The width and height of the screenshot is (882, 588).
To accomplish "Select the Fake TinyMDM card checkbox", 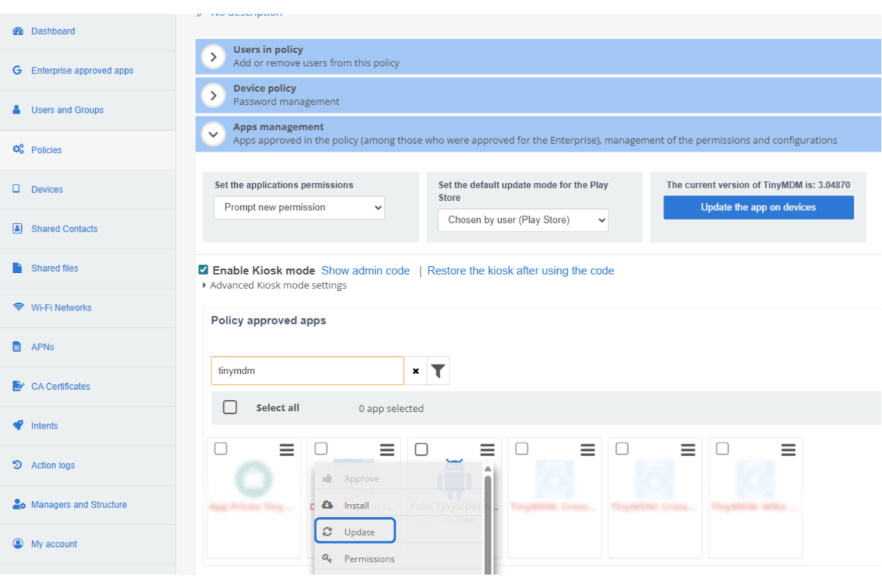I will pyautogui.click(x=421, y=449).
